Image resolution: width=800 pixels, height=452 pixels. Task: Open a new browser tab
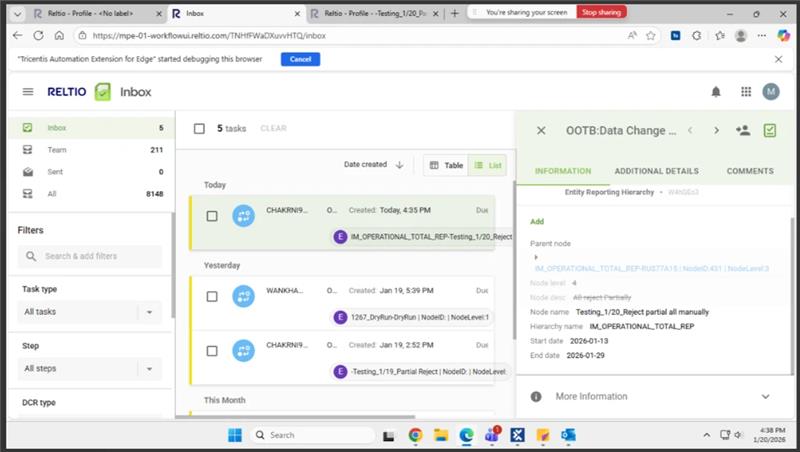coord(455,14)
